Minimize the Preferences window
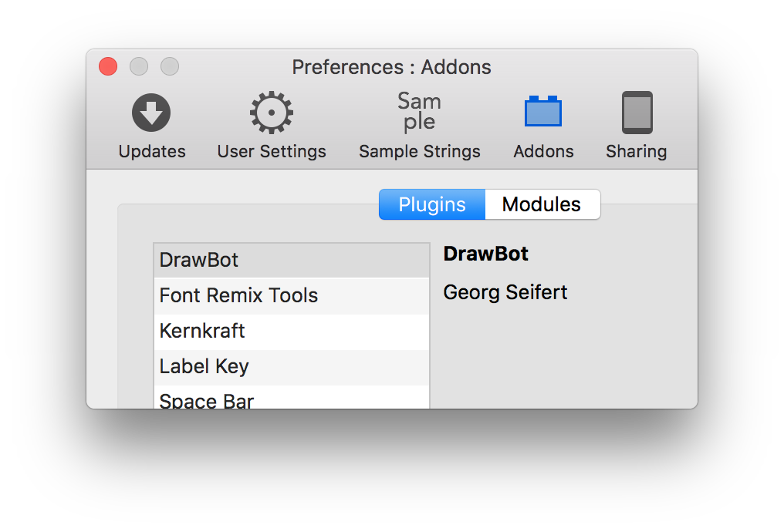The width and height of the screenshot is (784, 532). click(x=139, y=67)
